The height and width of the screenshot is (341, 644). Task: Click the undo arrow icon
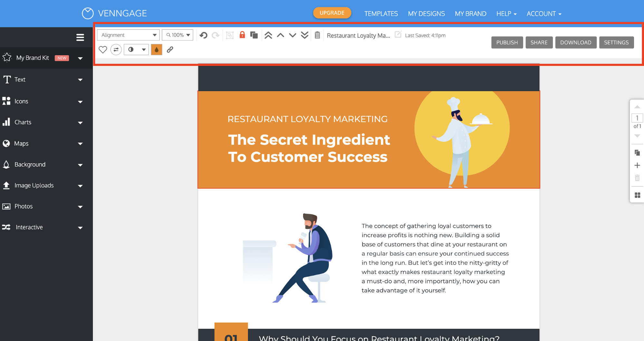pos(203,35)
